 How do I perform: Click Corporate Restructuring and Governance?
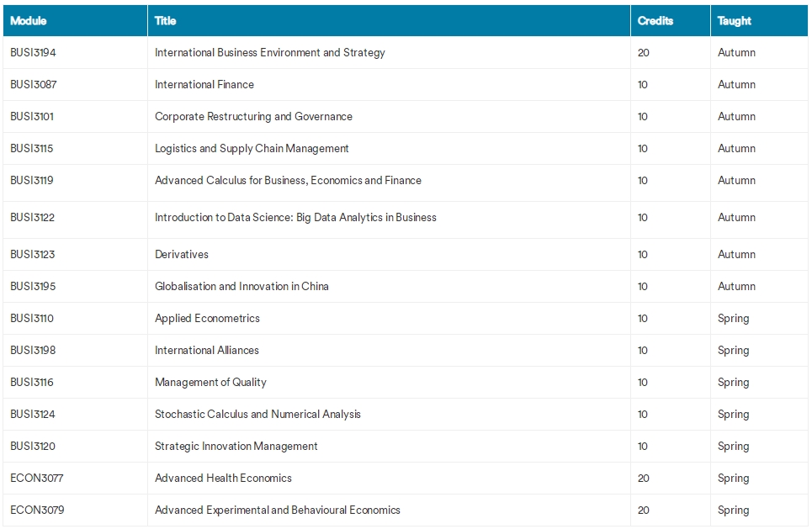pyautogui.click(x=253, y=116)
